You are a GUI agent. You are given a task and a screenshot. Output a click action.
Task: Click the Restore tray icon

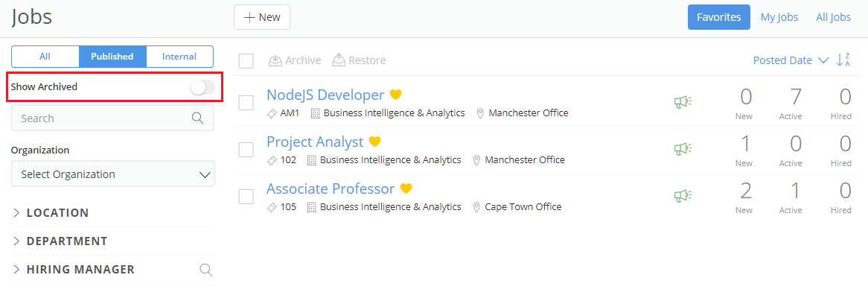pyautogui.click(x=339, y=60)
